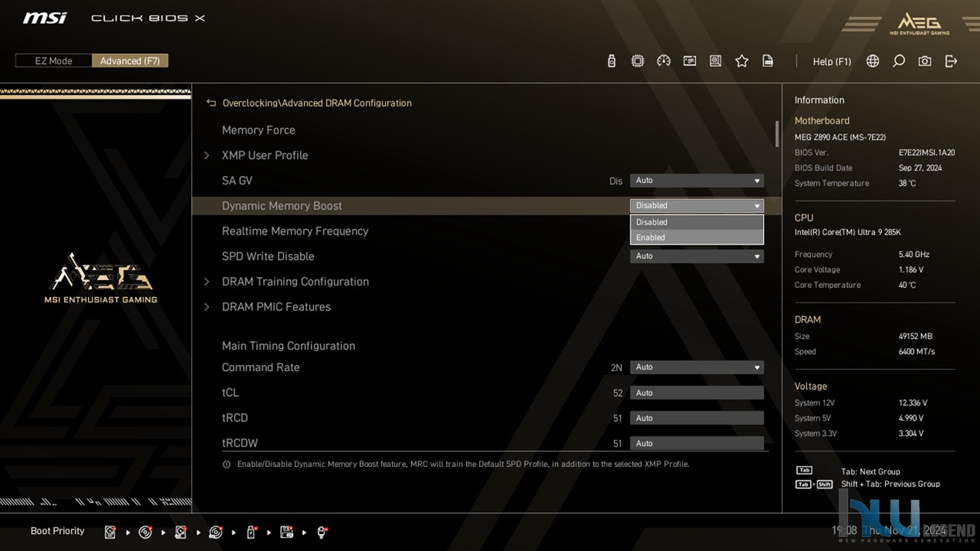Image resolution: width=980 pixels, height=551 pixels.
Task: Click the document log icon beside the star
Action: point(768,61)
